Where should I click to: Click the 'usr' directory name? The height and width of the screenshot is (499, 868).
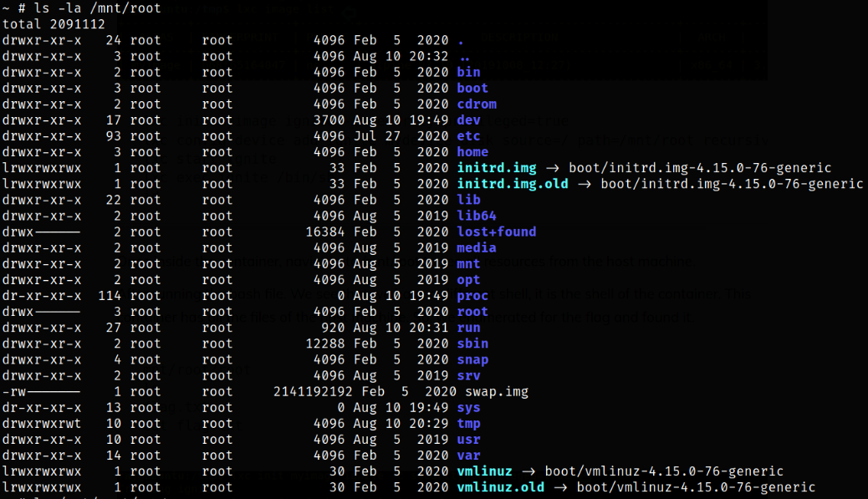[468, 440]
